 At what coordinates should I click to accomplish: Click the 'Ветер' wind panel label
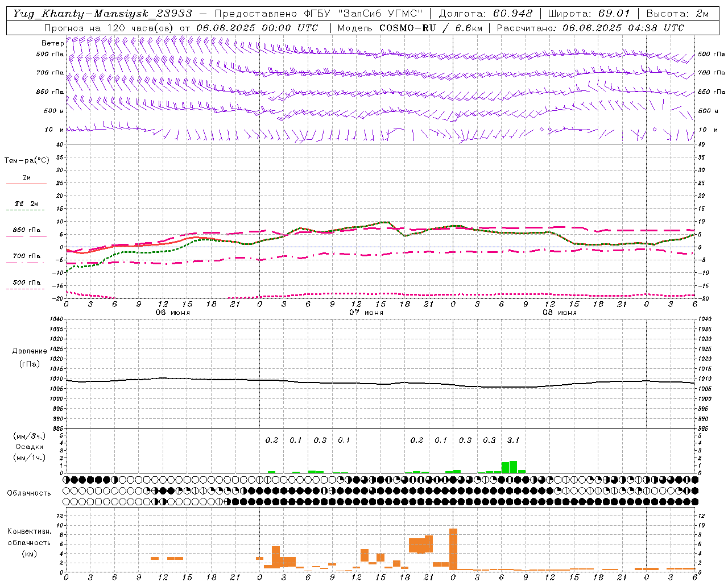tap(52, 43)
